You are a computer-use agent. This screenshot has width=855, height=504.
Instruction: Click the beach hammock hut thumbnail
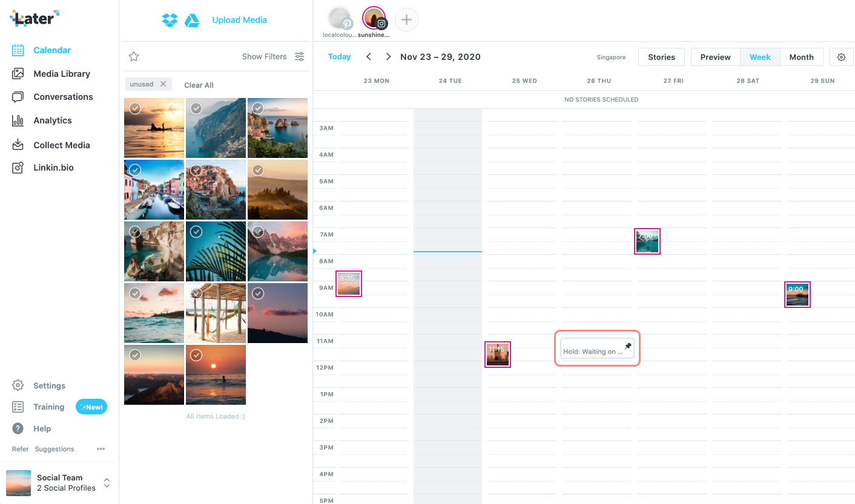(x=216, y=313)
